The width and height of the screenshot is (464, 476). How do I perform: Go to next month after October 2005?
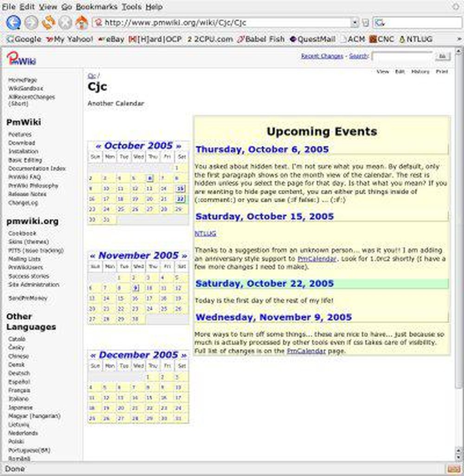pos(179,146)
